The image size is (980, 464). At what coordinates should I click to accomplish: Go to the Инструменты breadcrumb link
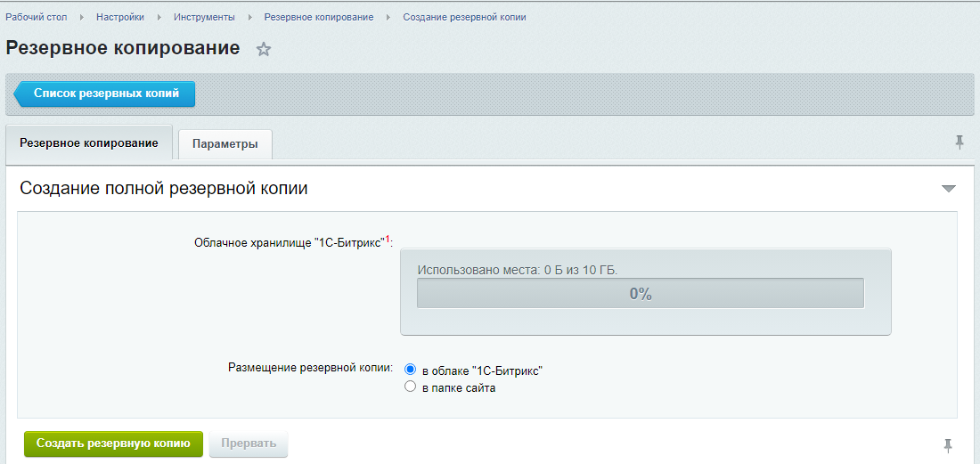click(x=204, y=18)
